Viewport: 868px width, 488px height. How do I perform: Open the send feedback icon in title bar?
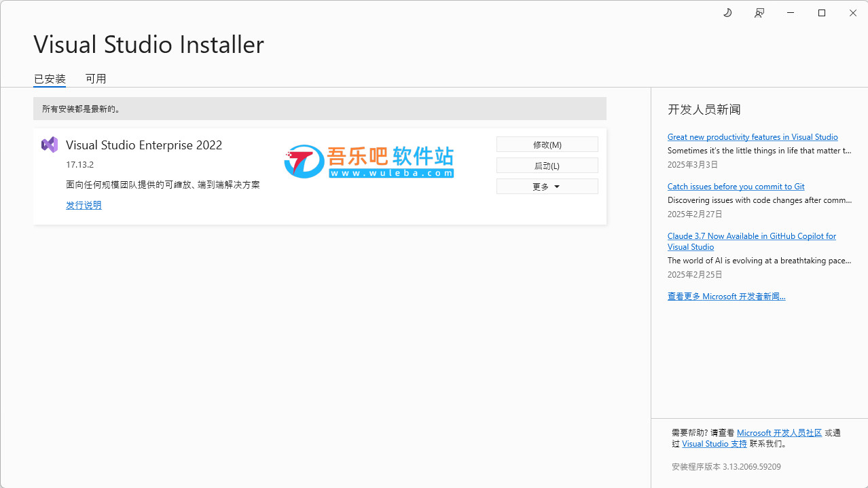pos(759,13)
